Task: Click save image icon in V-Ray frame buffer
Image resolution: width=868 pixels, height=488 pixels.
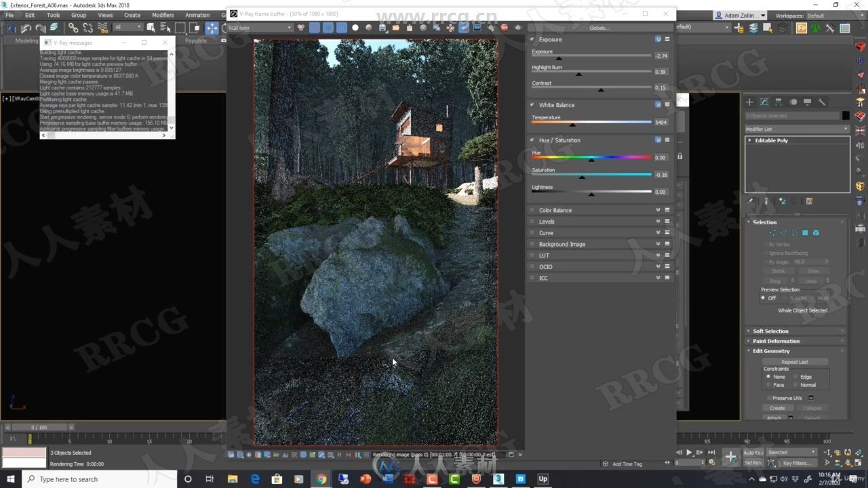Action: [382, 28]
